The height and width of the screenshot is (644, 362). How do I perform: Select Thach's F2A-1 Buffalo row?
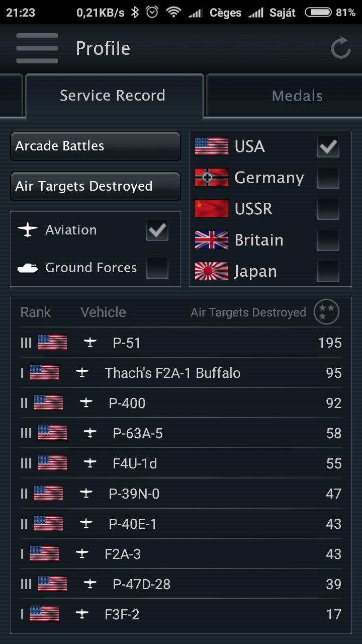[181, 373]
